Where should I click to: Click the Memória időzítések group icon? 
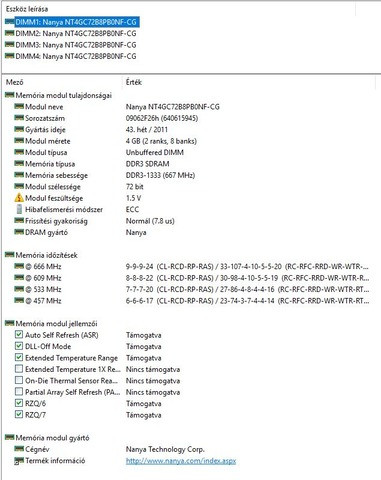click(10, 255)
